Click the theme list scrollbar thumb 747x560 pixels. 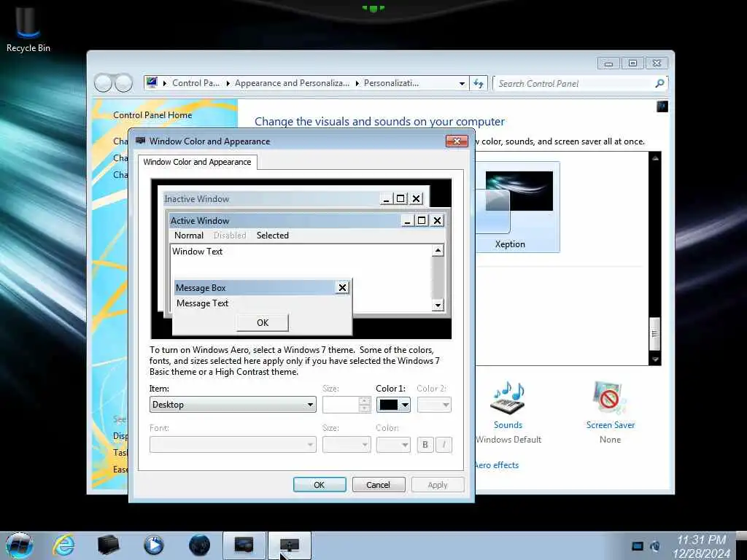click(655, 333)
